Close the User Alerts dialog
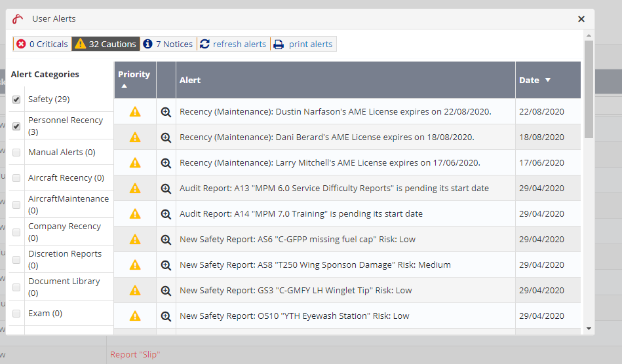This screenshot has width=622, height=364. coord(581,19)
